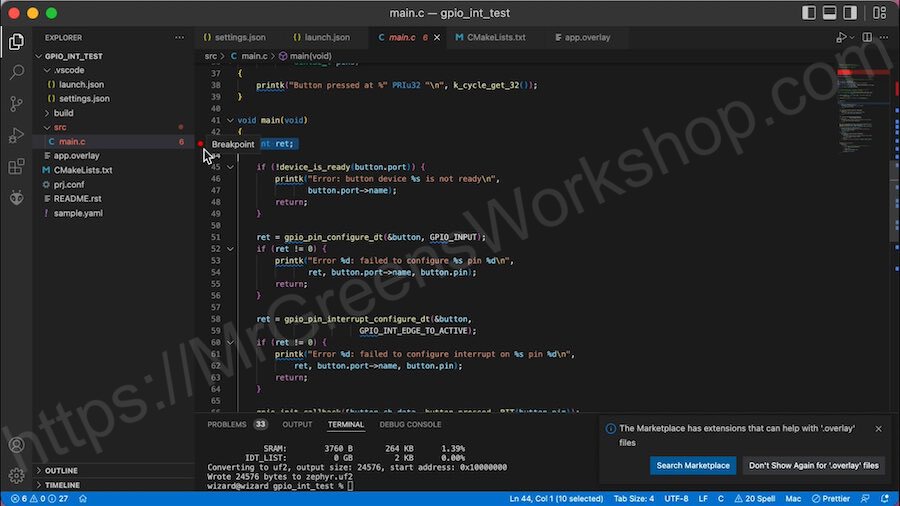This screenshot has height=506, width=900.
Task: Click the code minimap overview
Action: pyautogui.click(x=856, y=100)
